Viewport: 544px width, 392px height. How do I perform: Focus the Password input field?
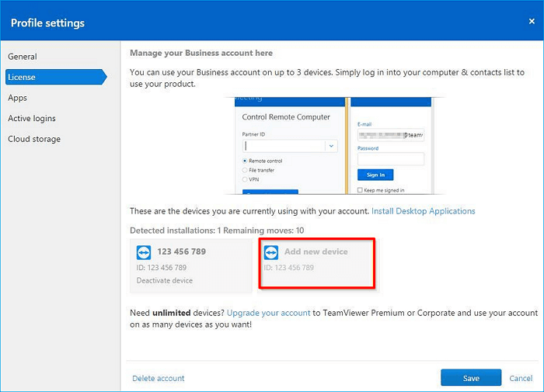click(390, 159)
